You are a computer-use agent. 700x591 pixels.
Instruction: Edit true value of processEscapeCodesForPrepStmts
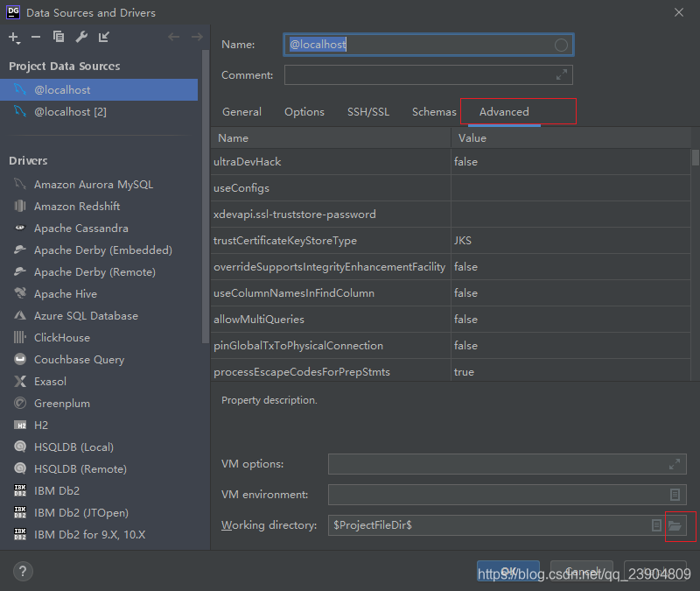coord(571,370)
